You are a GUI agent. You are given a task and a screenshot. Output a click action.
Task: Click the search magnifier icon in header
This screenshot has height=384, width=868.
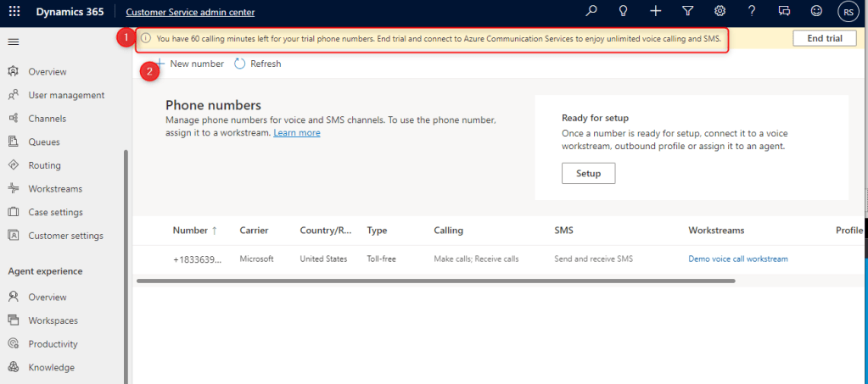(591, 11)
